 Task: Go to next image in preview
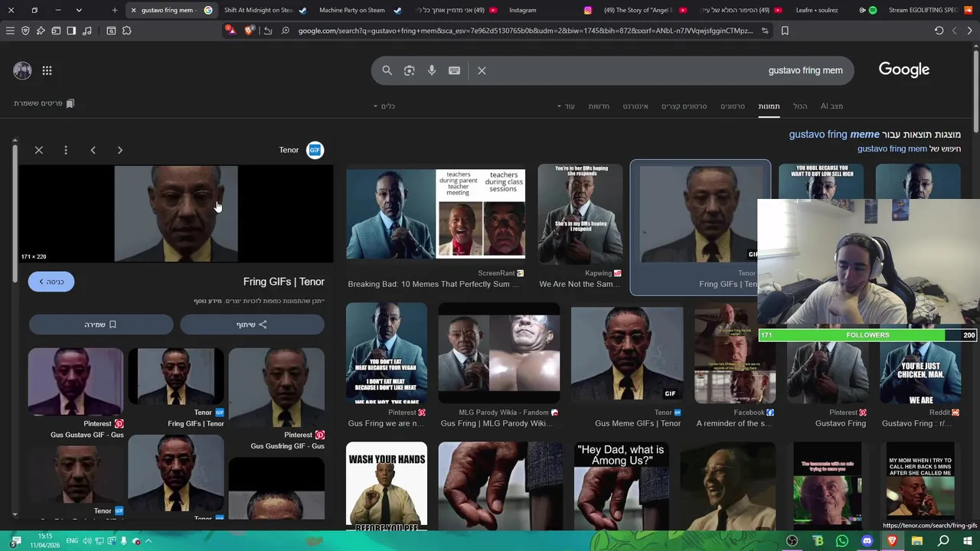coord(119,150)
